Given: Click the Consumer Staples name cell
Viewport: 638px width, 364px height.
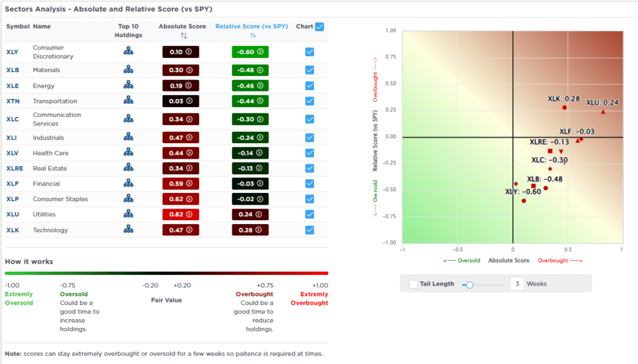Looking at the screenshot, I should [60, 199].
